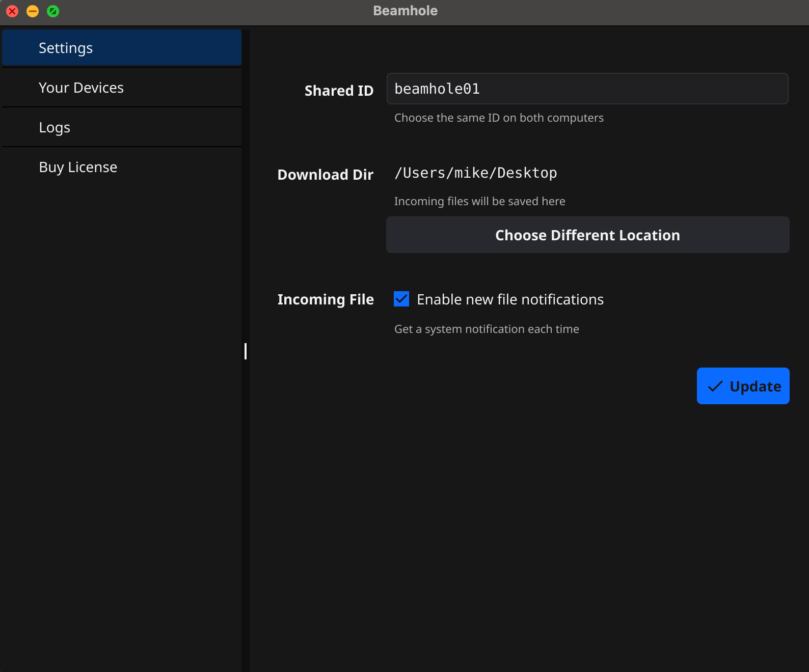
Task: Click the Shared ID label
Action: tap(339, 91)
